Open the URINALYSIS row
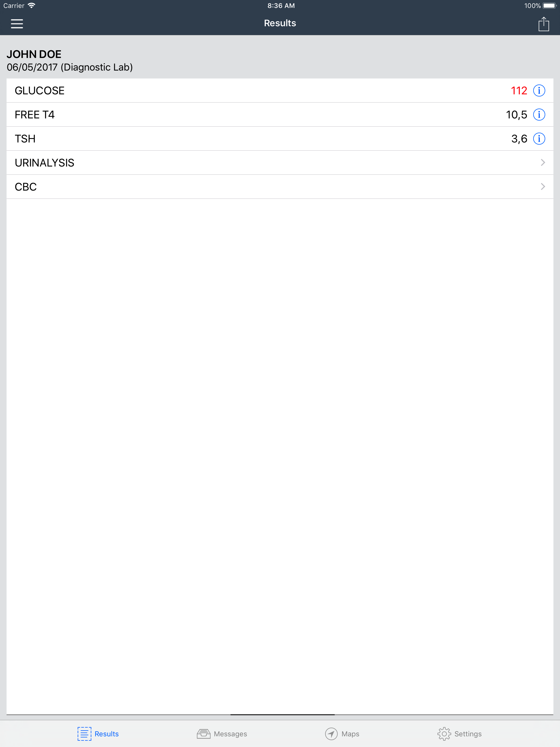Viewport: 560px width, 747px height. point(280,162)
